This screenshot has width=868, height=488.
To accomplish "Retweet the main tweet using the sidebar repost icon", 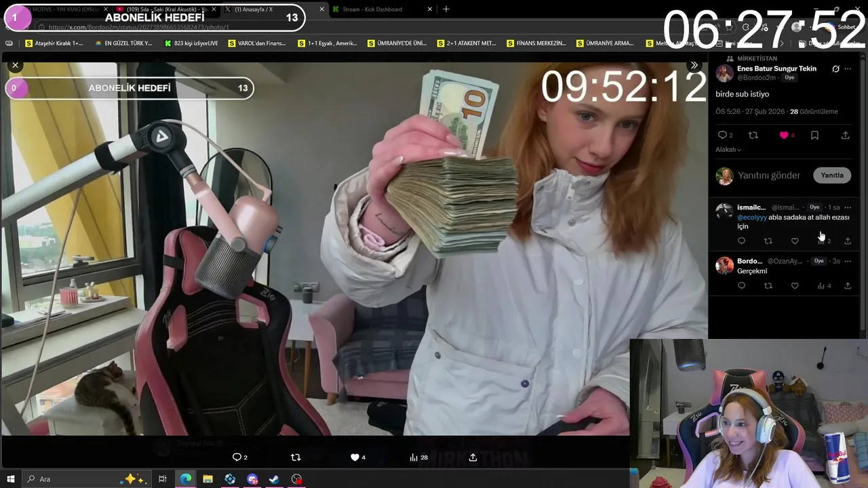I will [x=753, y=135].
